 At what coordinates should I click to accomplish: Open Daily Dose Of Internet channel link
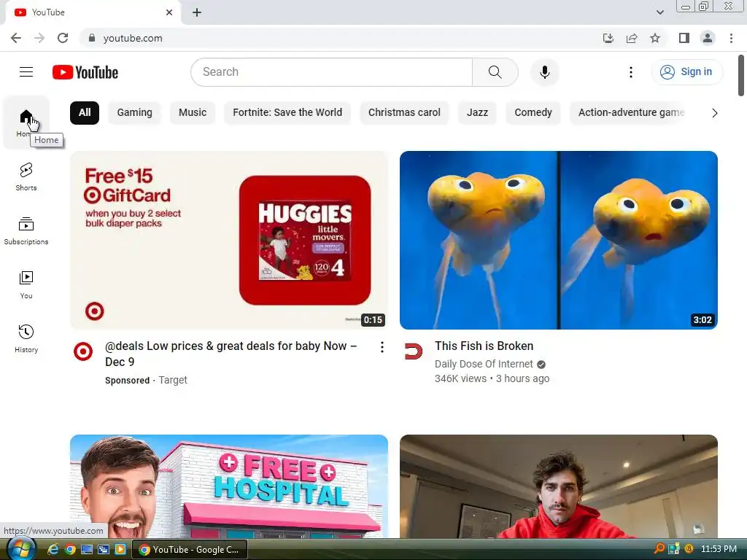click(x=484, y=364)
